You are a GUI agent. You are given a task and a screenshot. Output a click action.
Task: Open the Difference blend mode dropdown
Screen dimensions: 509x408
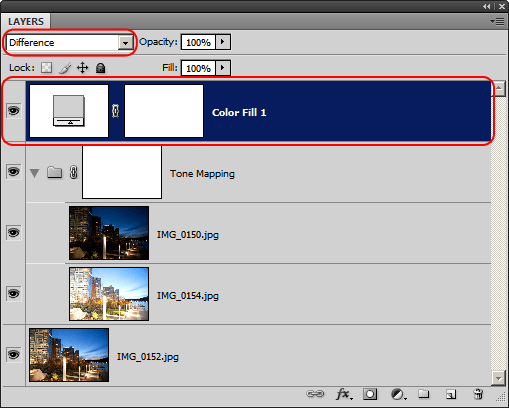pyautogui.click(x=70, y=43)
